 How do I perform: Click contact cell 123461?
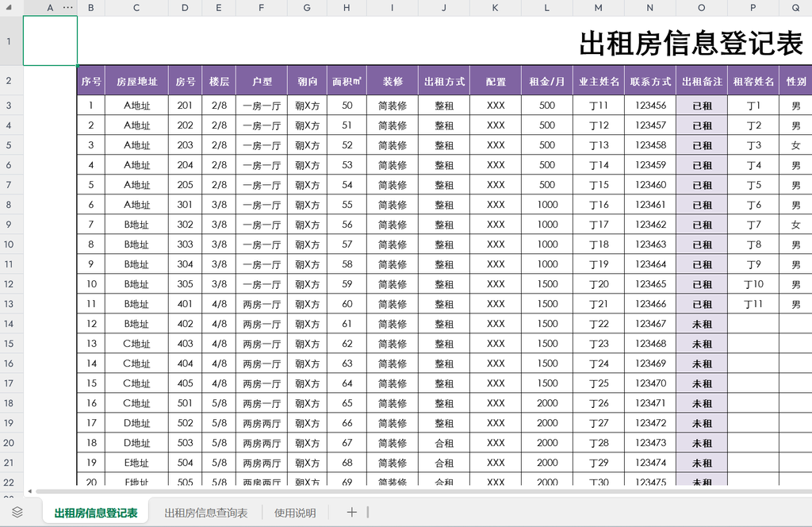[650, 205]
